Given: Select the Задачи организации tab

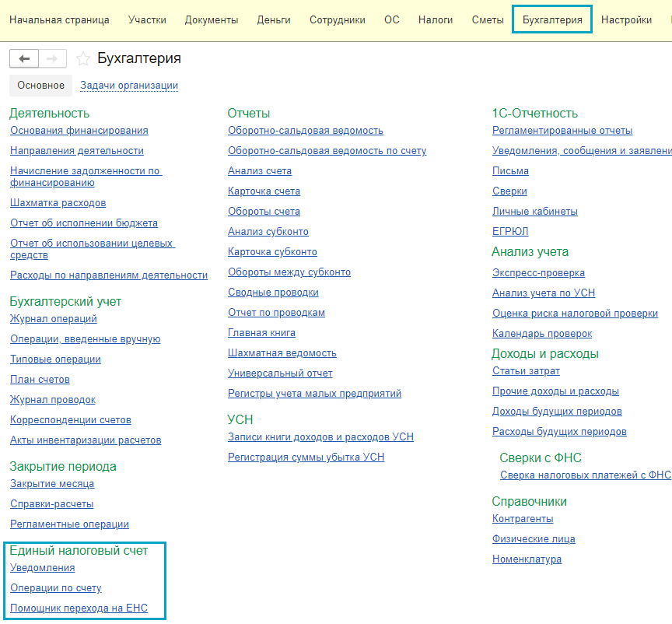Looking at the screenshot, I should click(x=129, y=86).
